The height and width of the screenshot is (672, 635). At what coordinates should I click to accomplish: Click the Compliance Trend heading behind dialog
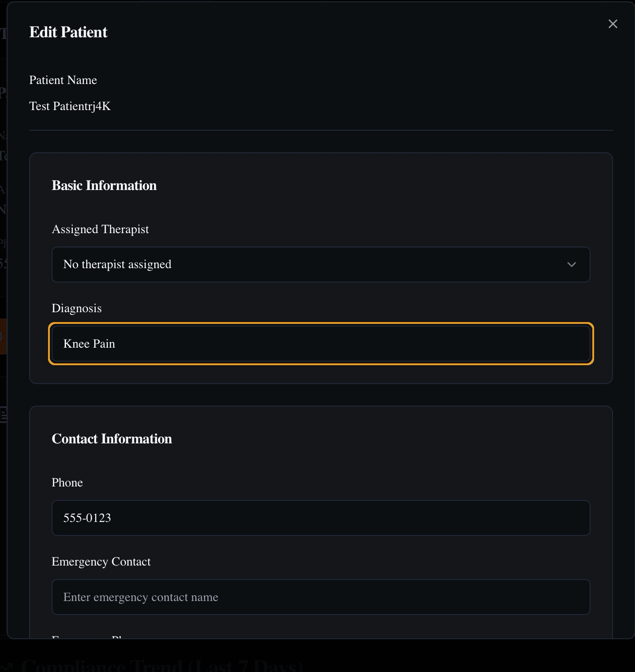pyautogui.click(x=162, y=665)
